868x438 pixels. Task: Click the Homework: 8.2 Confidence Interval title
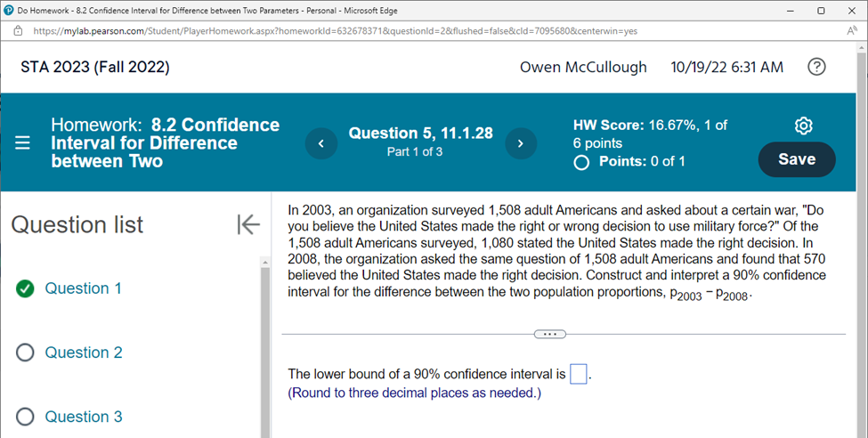[x=165, y=142]
